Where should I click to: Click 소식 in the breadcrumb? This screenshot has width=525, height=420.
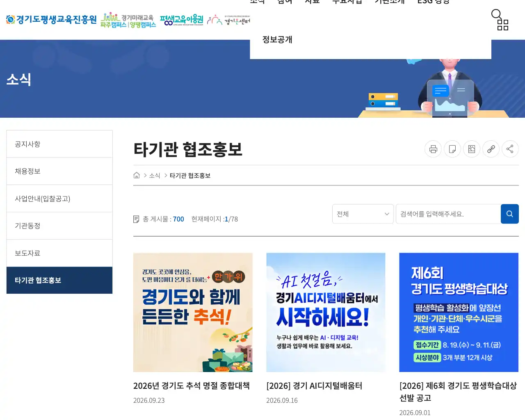[x=155, y=176]
